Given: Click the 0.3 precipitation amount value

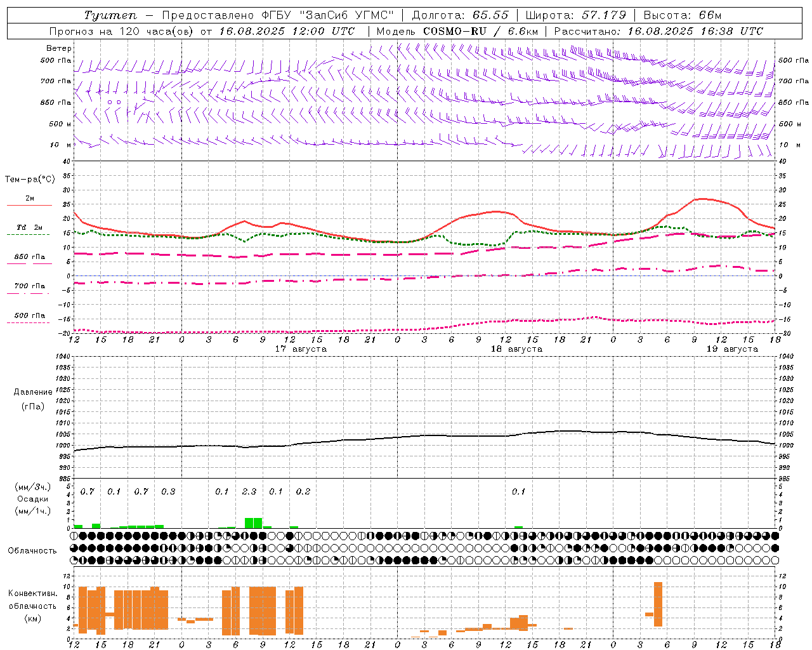Looking at the screenshot, I should coord(168,492).
